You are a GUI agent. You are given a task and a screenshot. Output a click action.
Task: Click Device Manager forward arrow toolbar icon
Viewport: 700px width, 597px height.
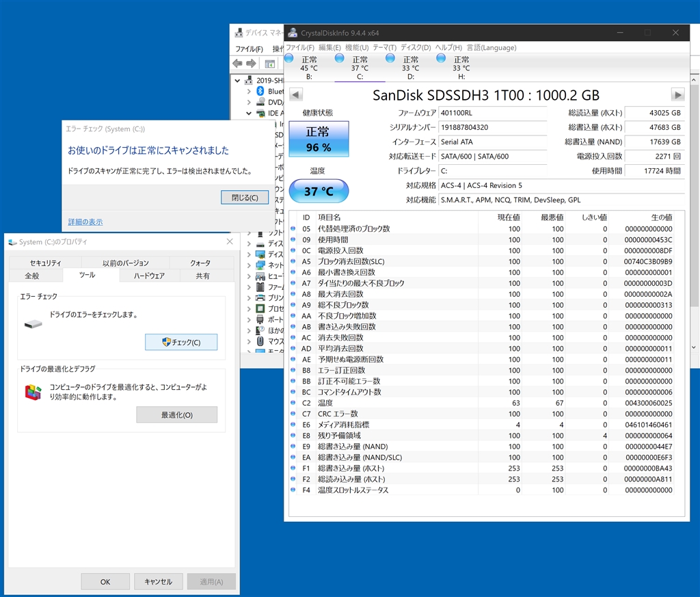(x=251, y=64)
